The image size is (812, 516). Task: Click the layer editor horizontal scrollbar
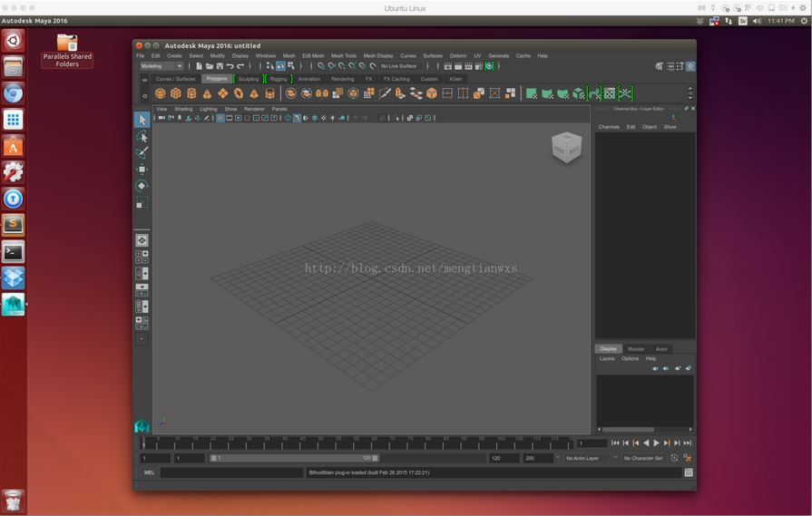(x=628, y=430)
